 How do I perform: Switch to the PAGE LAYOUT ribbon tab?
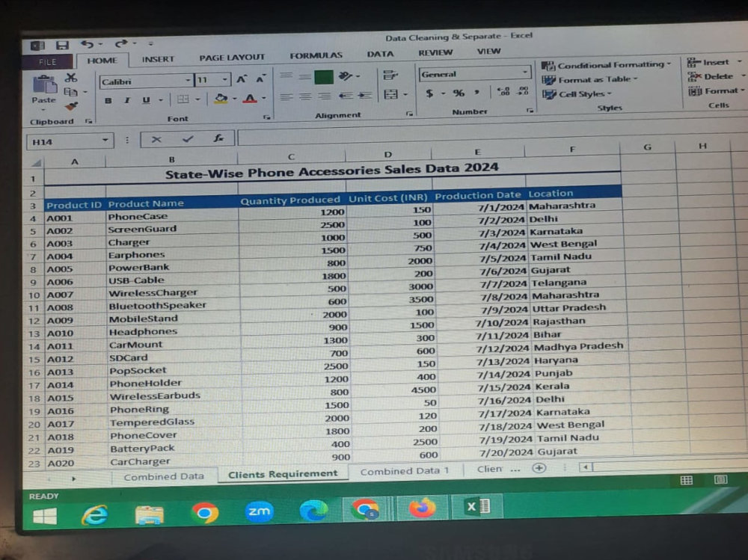coord(232,58)
